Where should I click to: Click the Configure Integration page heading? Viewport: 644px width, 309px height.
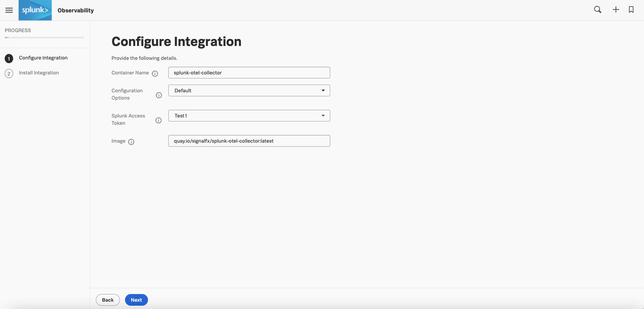pos(176,42)
